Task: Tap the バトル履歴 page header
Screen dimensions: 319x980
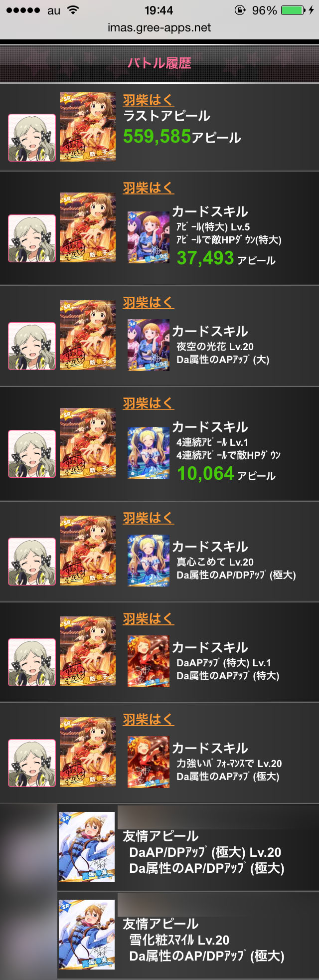Action: click(x=159, y=63)
